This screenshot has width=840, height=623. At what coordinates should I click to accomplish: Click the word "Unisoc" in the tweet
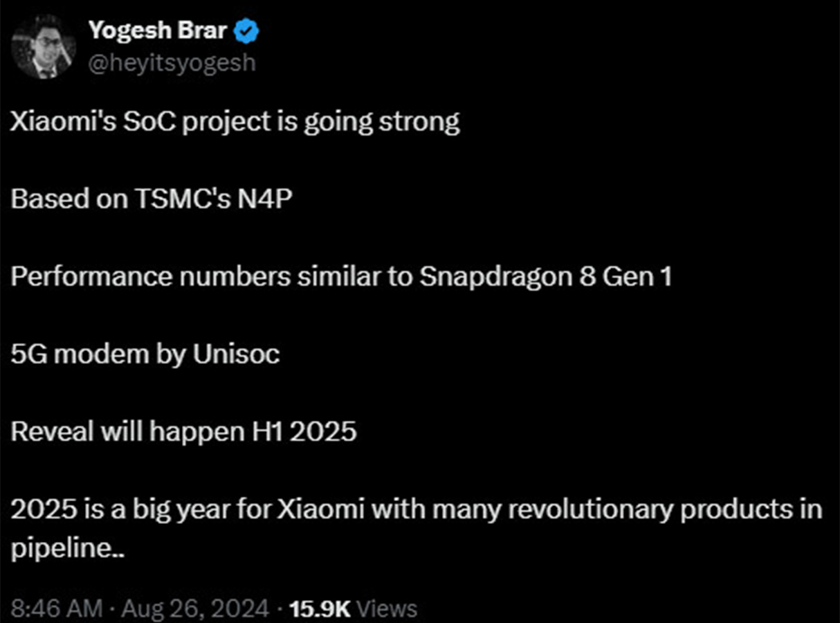237,354
